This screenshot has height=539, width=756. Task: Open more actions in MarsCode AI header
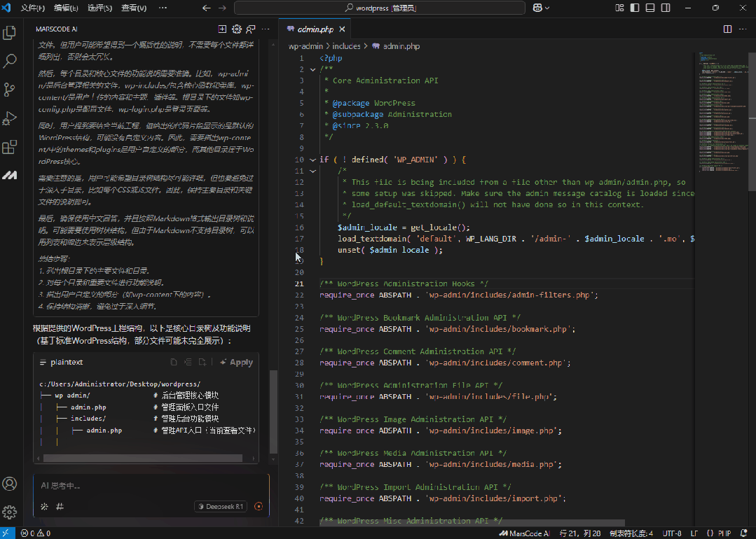click(x=266, y=29)
